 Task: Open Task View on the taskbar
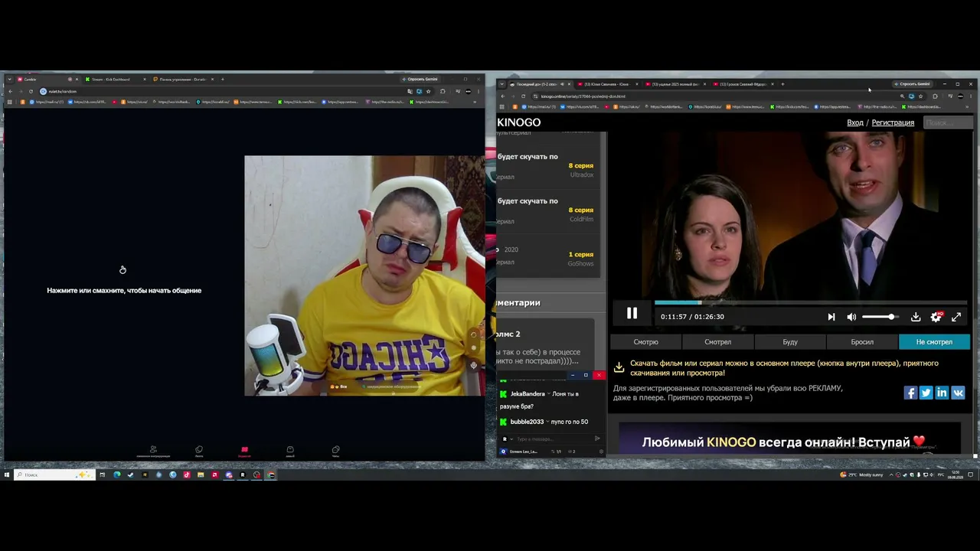pyautogui.click(x=103, y=475)
